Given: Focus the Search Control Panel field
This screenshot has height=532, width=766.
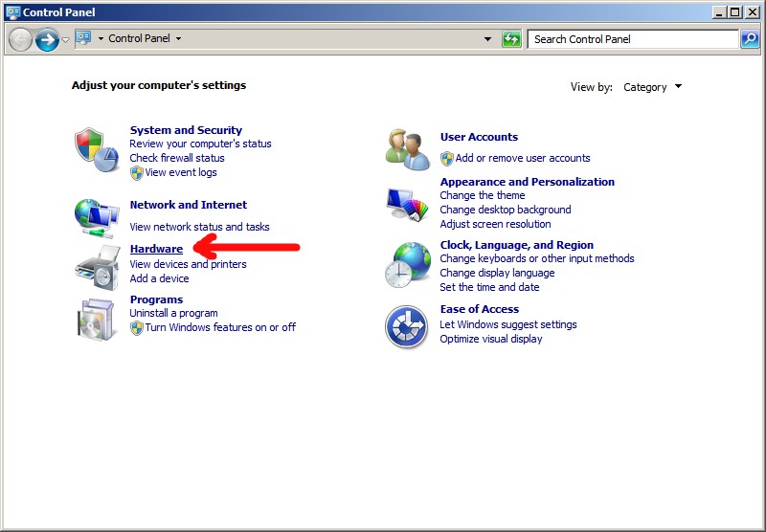Looking at the screenshot, I should pos(633,39).
